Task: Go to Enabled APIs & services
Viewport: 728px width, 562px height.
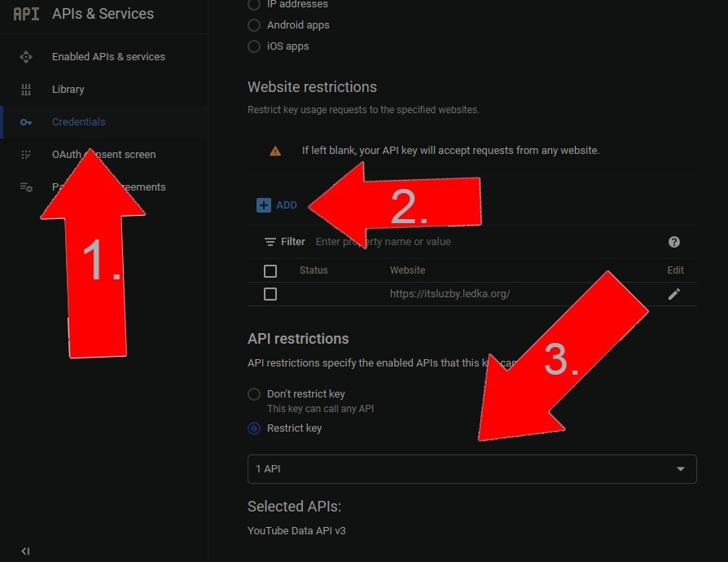Action: (x=108, y=57)
